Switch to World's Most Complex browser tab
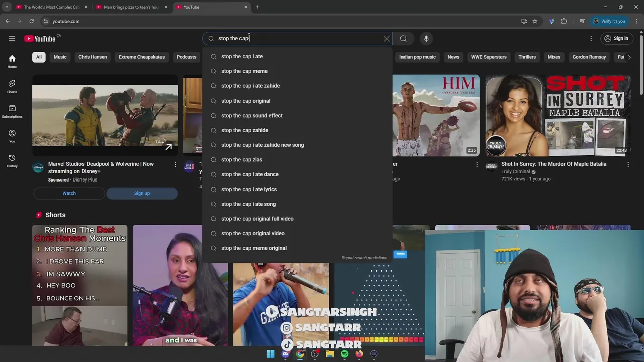This screenshot has width=644, height=362. point(51,7)
